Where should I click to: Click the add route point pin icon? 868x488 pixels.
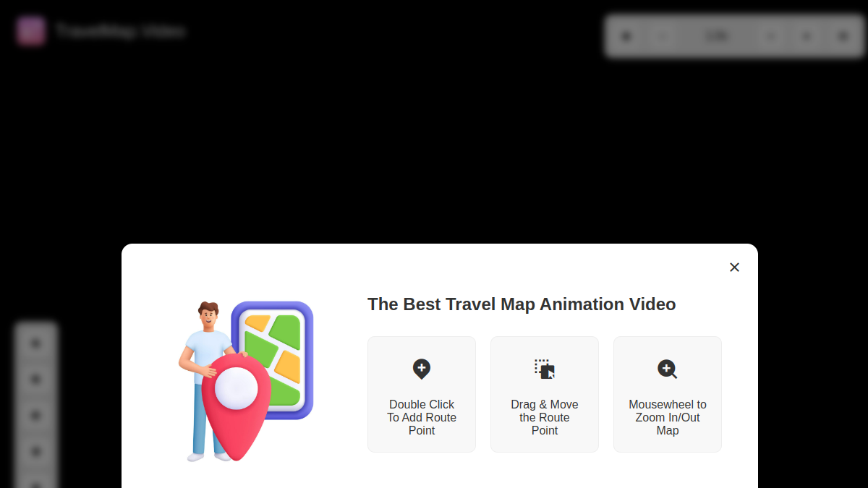[422, 369]
